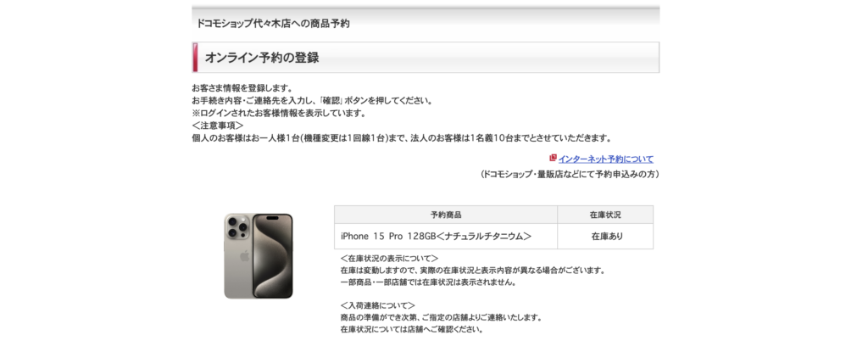Click the ドコモショップ代々木店への商品予約 title bar

pos(426,23)
